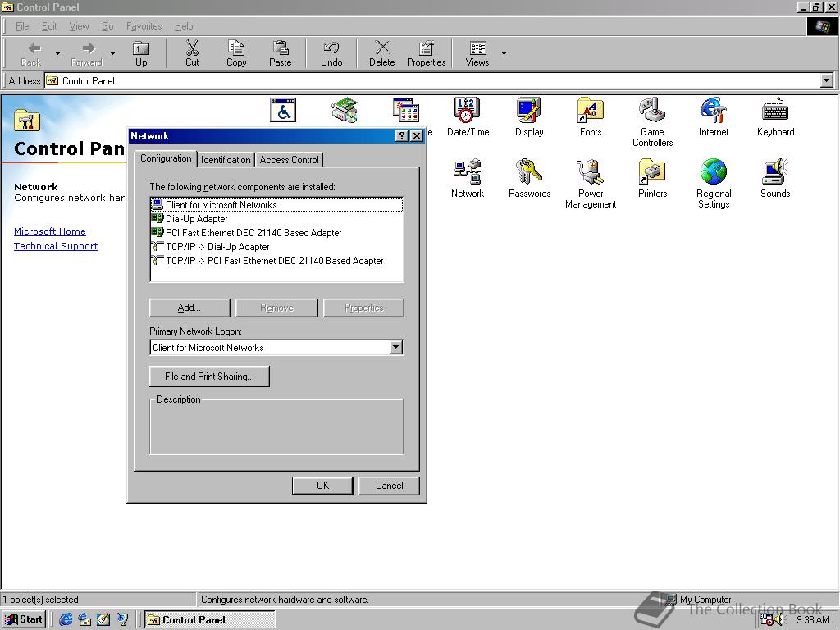The width and height of the screenshot is (840, 630).
Task: Click the Show Desktop Quick Launch icon
Action: (x=103, y=619)
